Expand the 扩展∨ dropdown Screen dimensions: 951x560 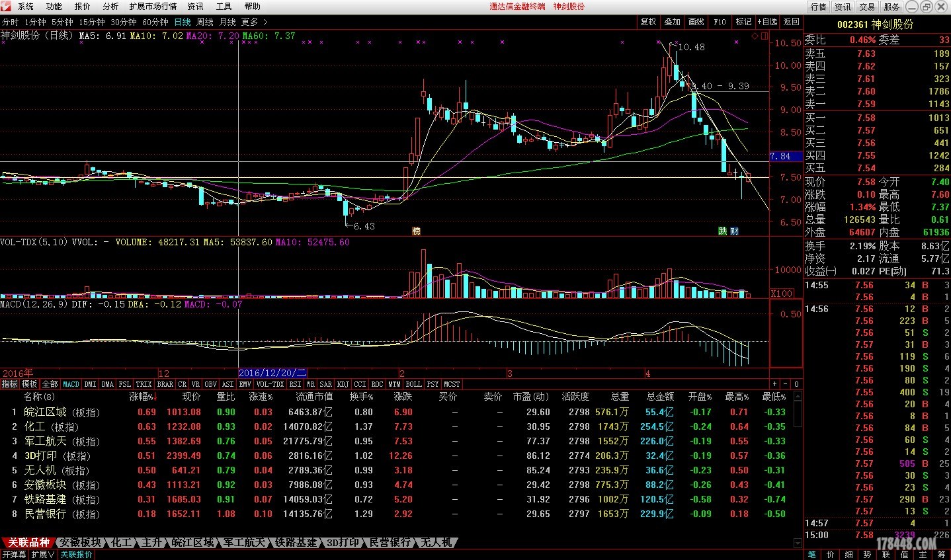[42, 555]
